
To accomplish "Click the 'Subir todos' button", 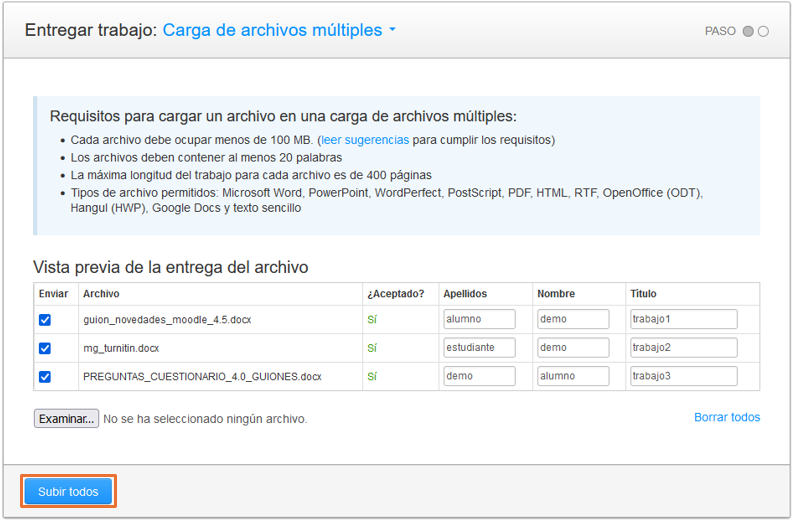I will pos(68,492).
